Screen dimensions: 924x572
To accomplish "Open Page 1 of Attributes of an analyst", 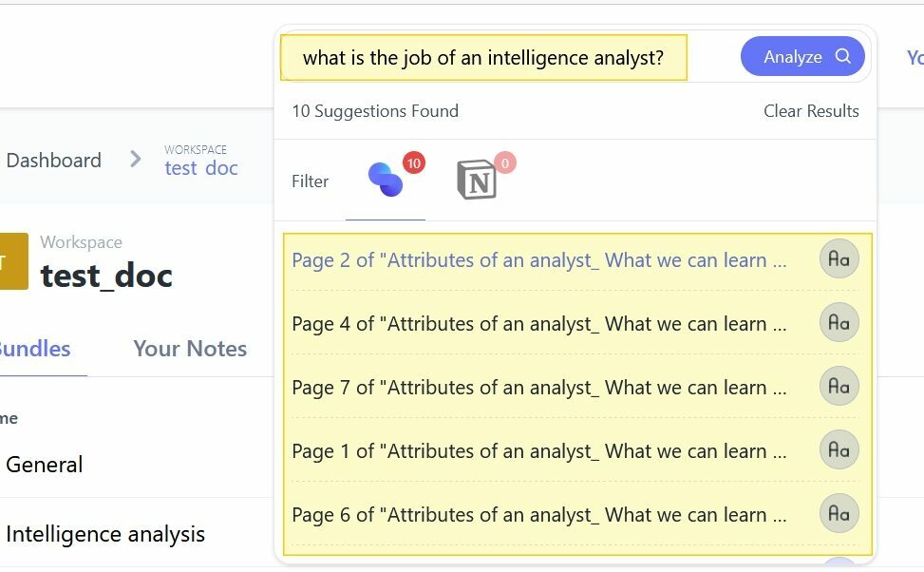I will click(x=539, y=451).
